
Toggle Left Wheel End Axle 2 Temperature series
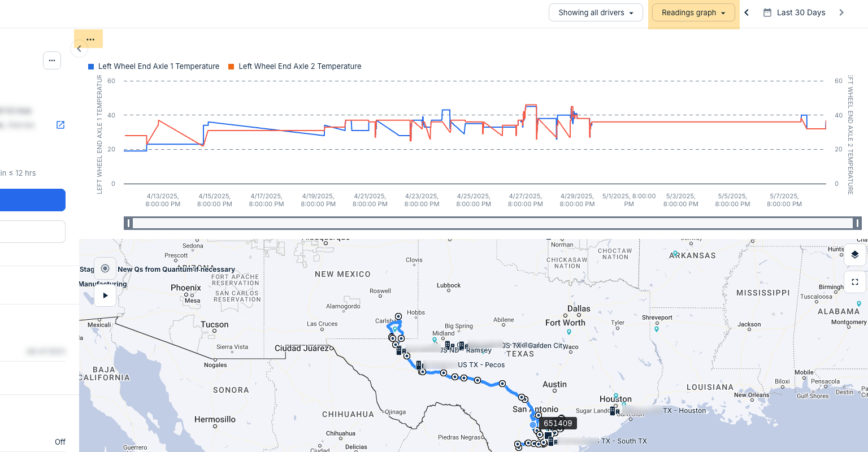tap(294, 66)
